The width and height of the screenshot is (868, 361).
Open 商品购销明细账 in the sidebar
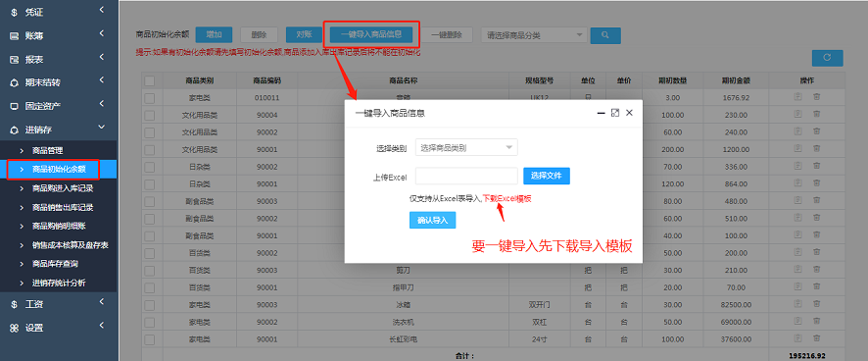click(58, 227)
